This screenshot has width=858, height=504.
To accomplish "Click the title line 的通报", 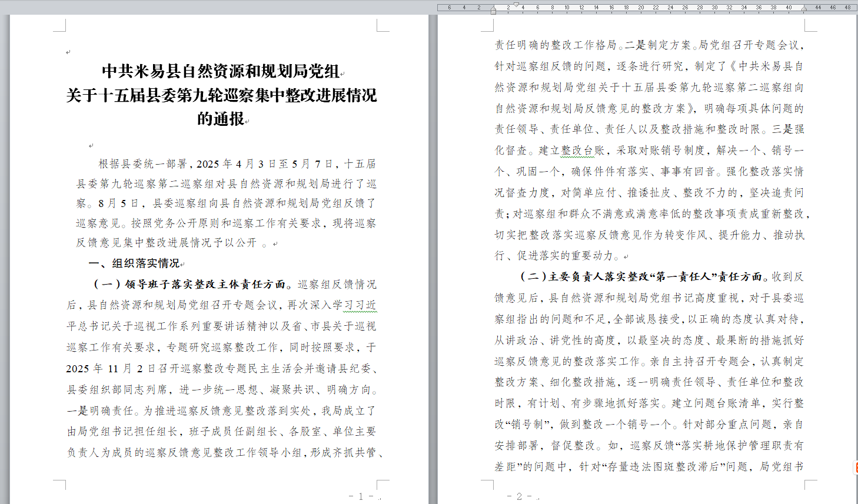I will [221, 119].
